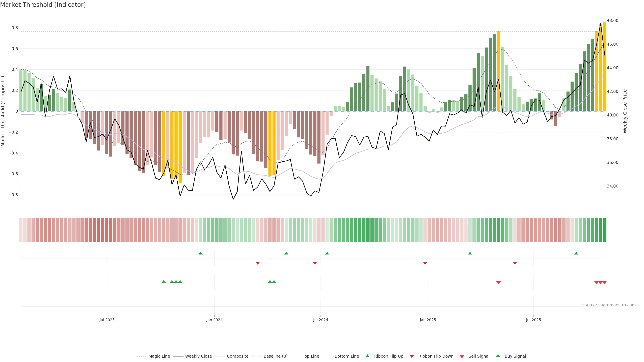
Task: Click the leftmost green buy signal triangle
Action: point(164,282)
